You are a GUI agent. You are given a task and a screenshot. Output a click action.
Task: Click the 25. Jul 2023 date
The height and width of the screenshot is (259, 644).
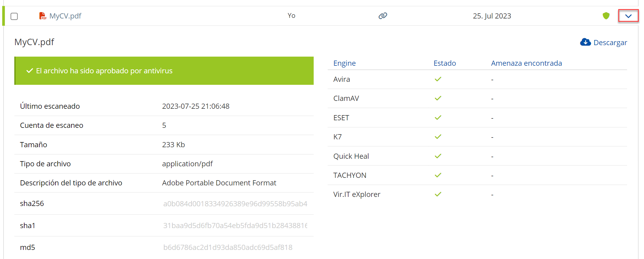pos(492,16)
